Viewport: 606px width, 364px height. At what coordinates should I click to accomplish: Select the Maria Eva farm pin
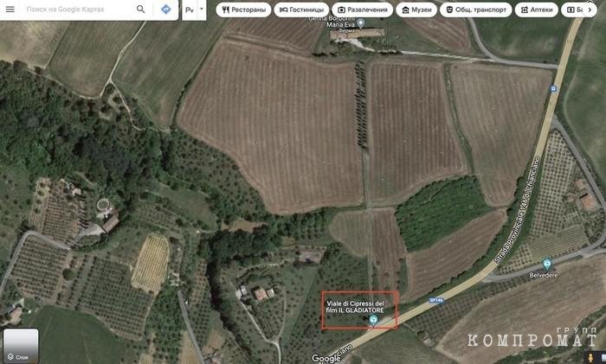pyautogui.click(x=361, y=24)
